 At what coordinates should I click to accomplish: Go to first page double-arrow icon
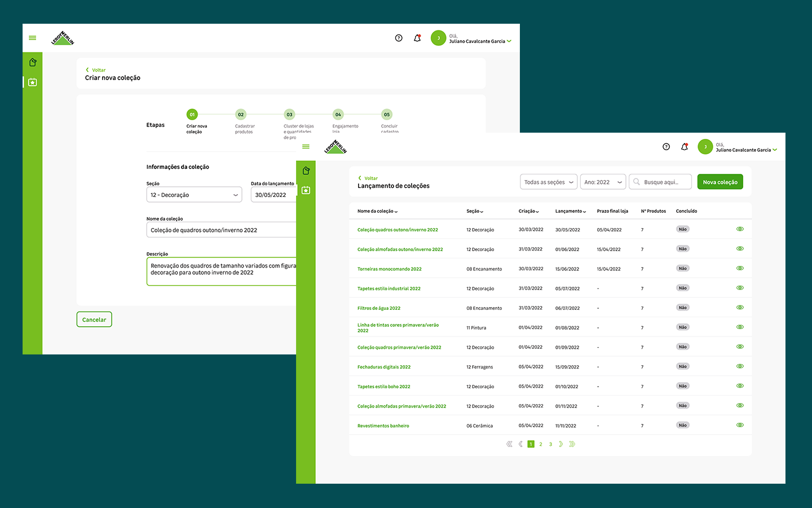point(509,444)
